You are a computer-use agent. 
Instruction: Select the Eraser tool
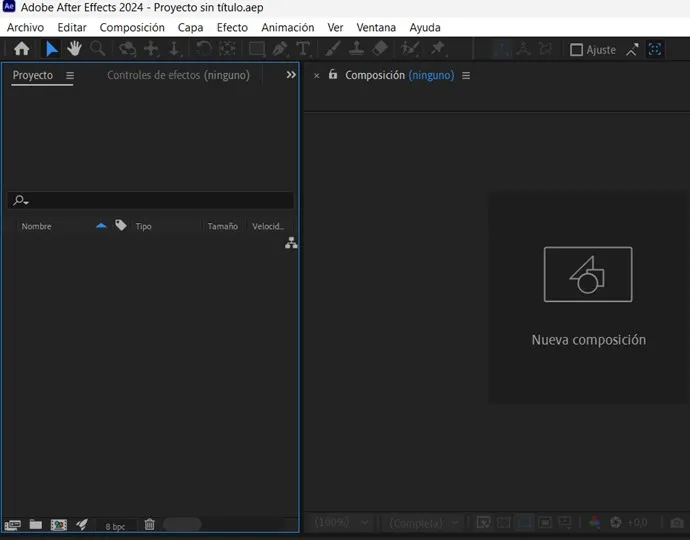380,48
